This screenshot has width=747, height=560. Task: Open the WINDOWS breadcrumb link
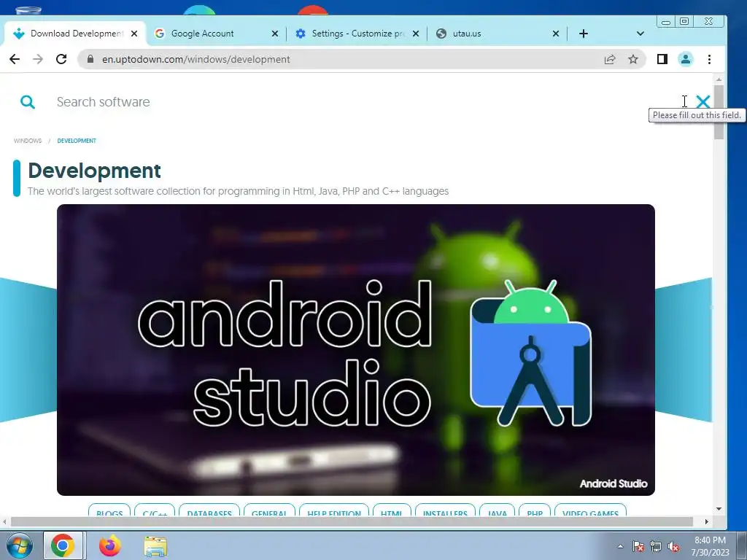[28, 141]
